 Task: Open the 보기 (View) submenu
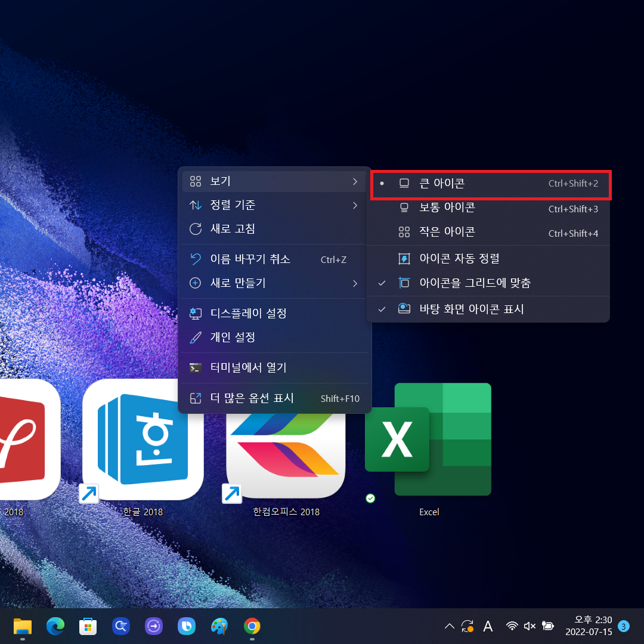pos(274,181)
